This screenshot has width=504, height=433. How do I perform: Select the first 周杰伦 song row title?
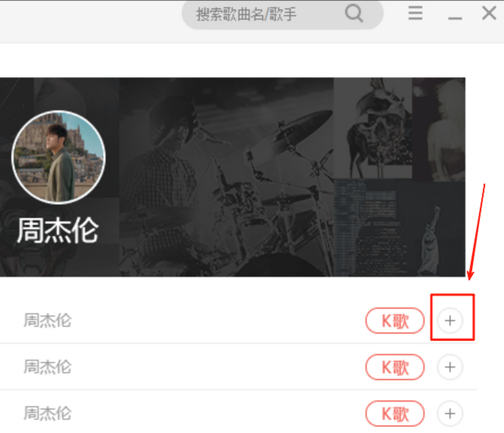point(47,321)
